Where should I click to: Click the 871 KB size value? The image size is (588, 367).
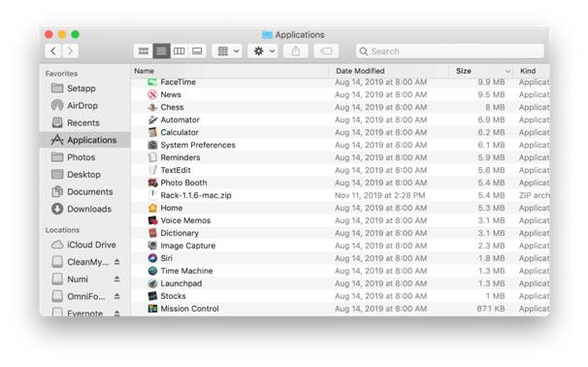(x=491, y=309)
